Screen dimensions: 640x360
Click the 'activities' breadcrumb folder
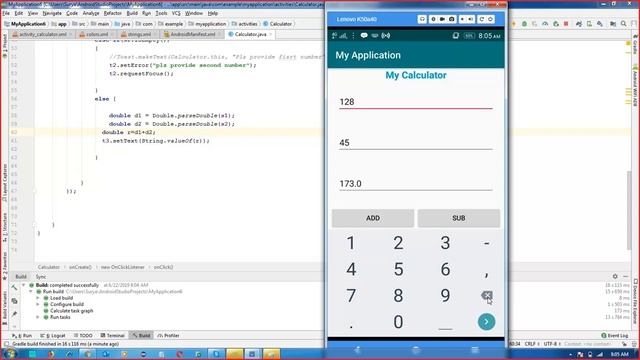(x=244, y=24)
